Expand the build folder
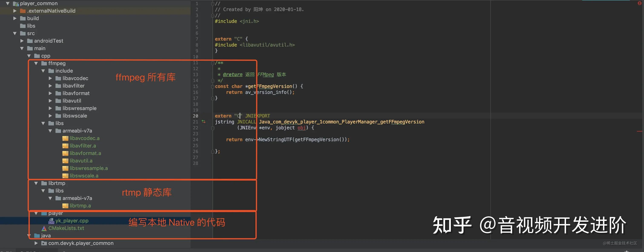The image size is (644, 252). click(15, 19)
